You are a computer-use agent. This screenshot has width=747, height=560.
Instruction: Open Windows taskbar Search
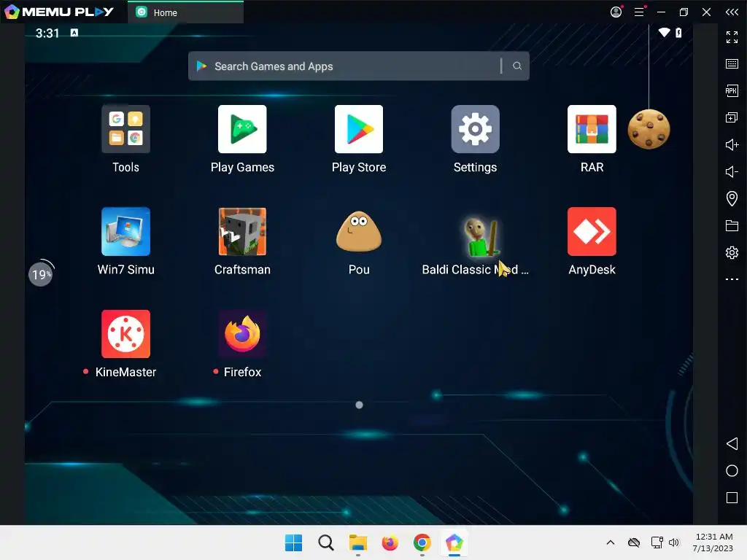pos(326,542)
